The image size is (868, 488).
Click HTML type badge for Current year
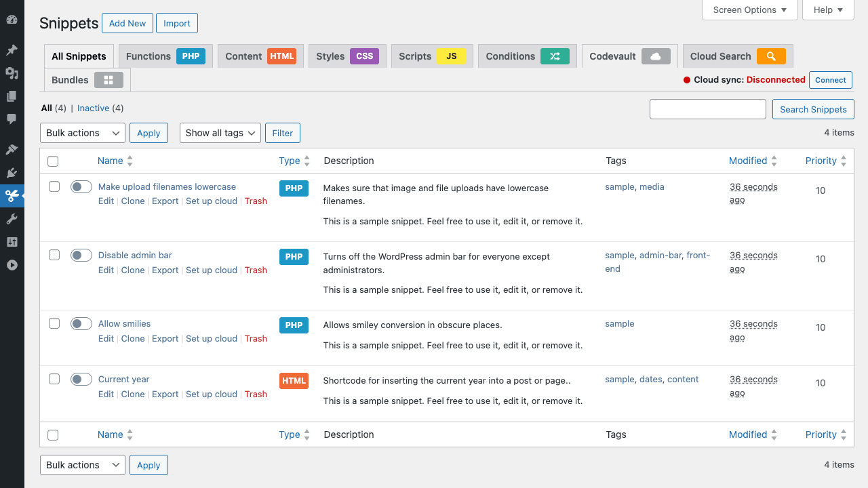294,381
